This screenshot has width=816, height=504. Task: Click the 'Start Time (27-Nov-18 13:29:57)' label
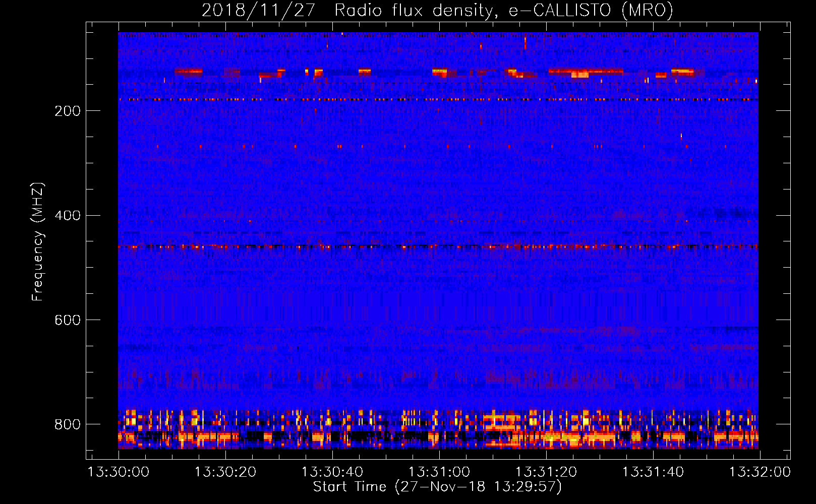pos(437,487)
